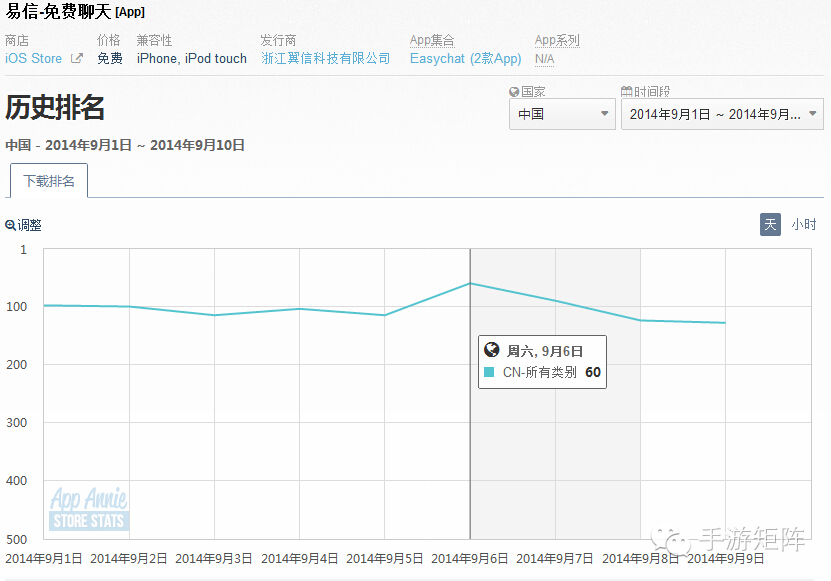The width and height of the screenshot is (831, 581).
Task: Click rank 500 on the y-axis
Action: click(16, 540)
